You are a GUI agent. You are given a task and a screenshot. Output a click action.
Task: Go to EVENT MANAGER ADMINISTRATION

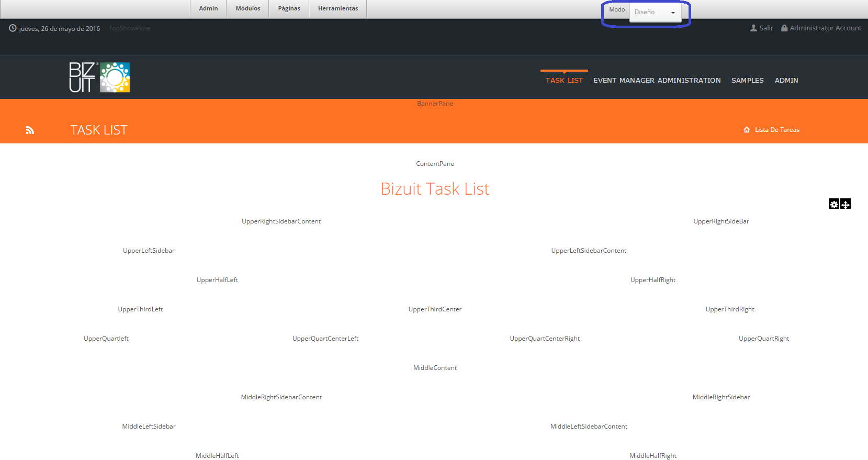point(657,81)
